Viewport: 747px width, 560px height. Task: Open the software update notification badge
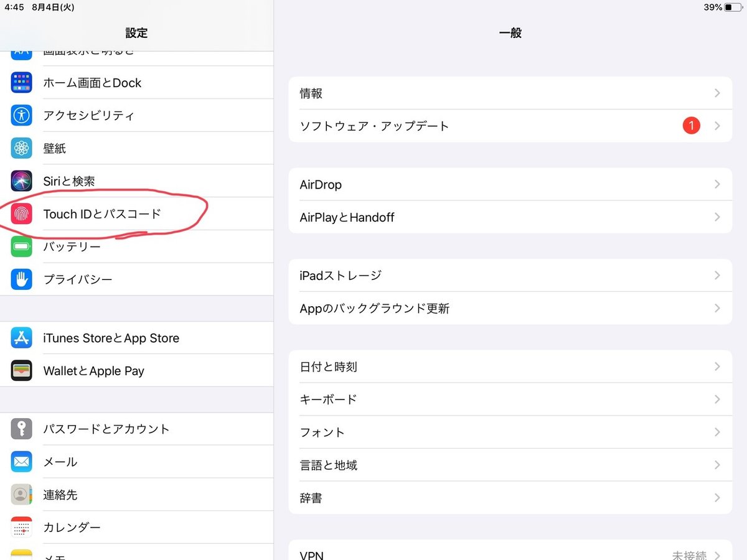point(691,126)
